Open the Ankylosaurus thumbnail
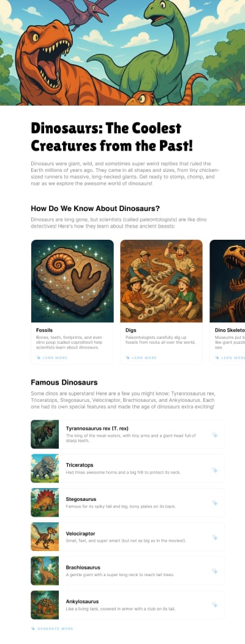245x644 pixels. click(45, 605)
